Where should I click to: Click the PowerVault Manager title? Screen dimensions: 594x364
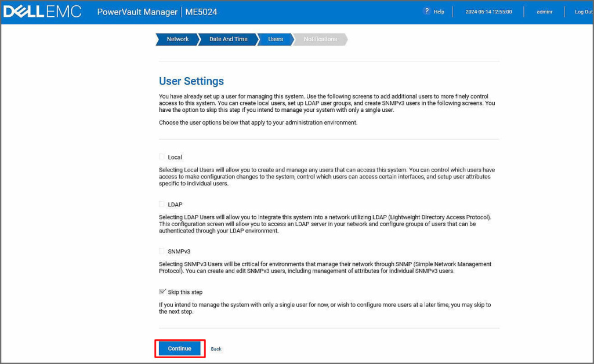click(x=137, y=12)
